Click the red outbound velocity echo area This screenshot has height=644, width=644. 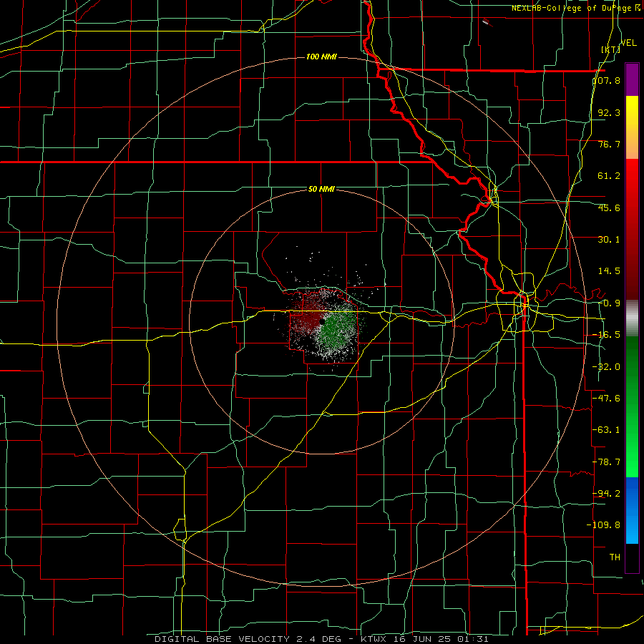[x=306, y=316]
